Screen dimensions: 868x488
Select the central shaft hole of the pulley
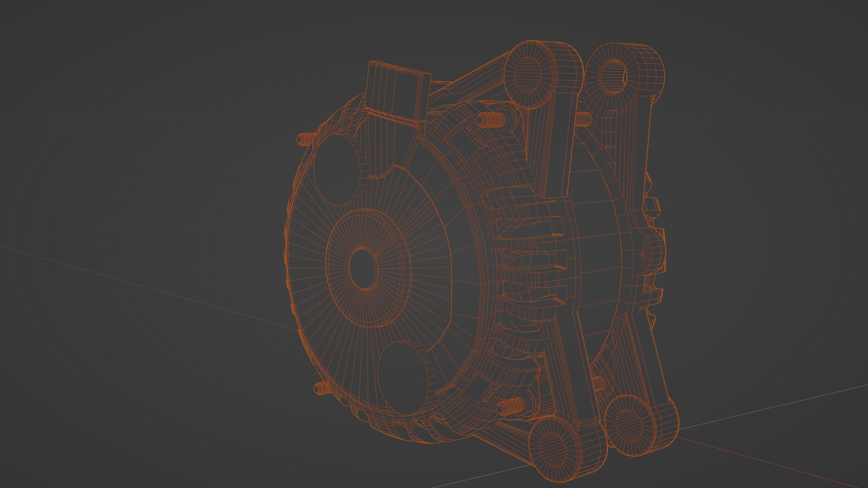363,268
